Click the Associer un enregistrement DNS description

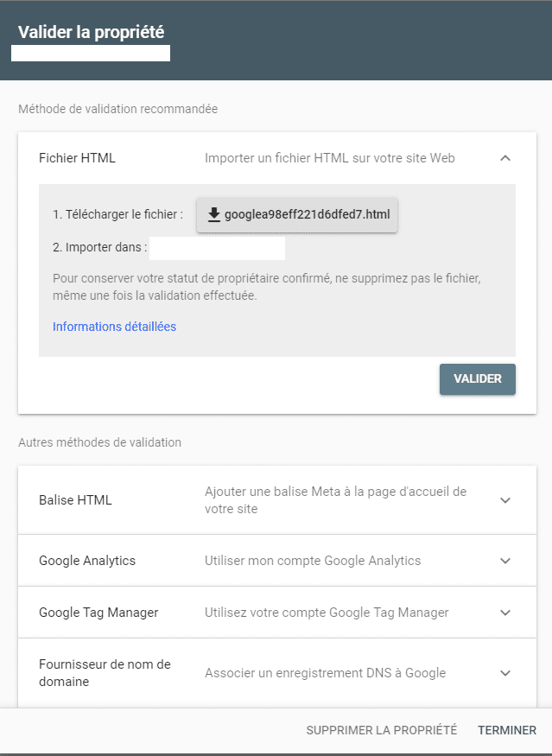pyautogui.click(x=325, y=673)
